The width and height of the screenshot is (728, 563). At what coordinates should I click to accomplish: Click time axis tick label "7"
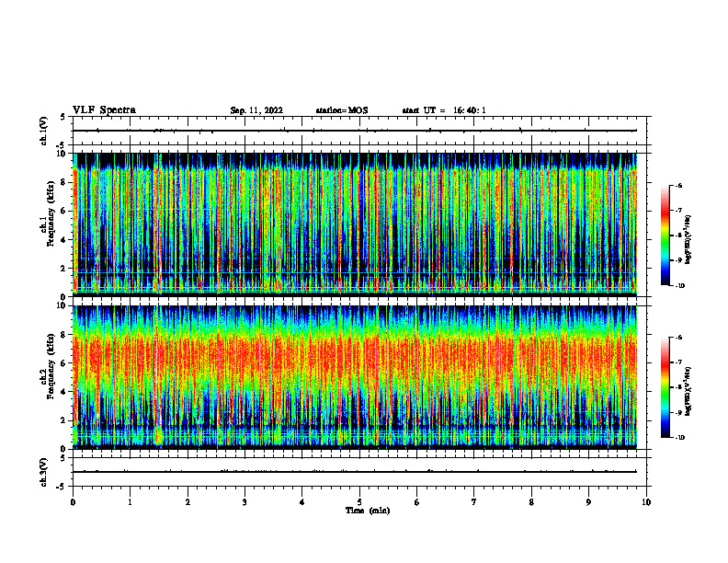474,502
